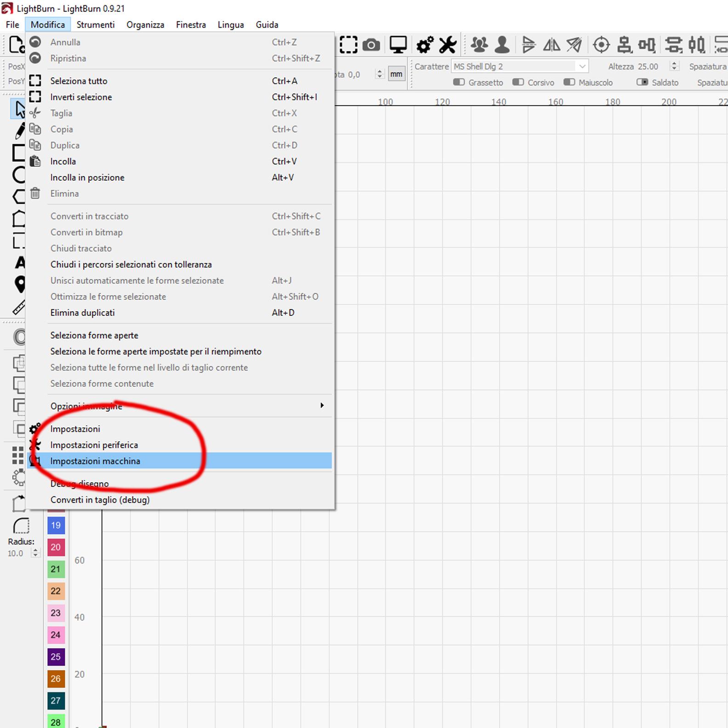This screenshot has height=728, width=728.
Task: Open device settings wrench icon in toolbar
Action: click(448, 45)
